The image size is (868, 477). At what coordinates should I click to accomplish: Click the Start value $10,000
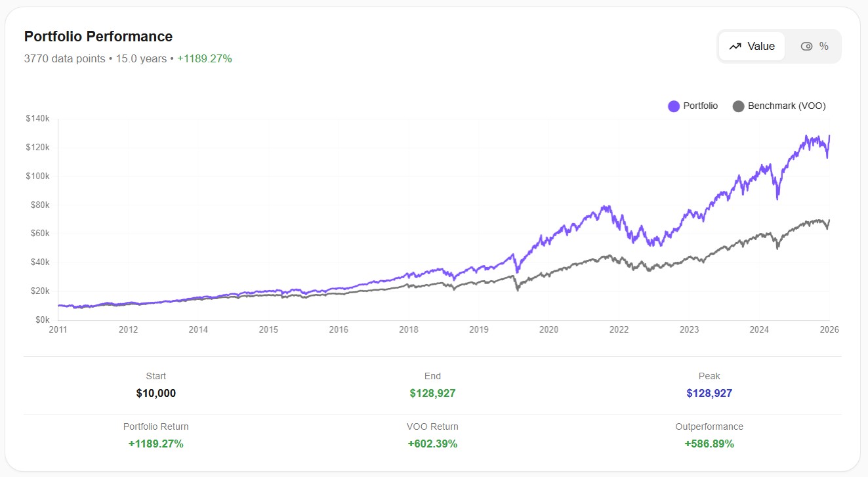point(155,393)
